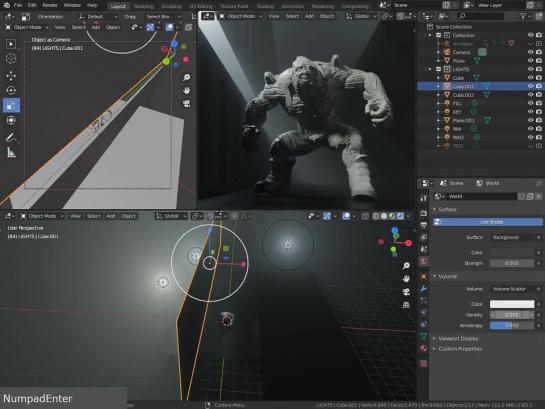This screenshot has height=409, width=545.
Task: Open Surface Background shader dropdown
Action: coord(512,237)
